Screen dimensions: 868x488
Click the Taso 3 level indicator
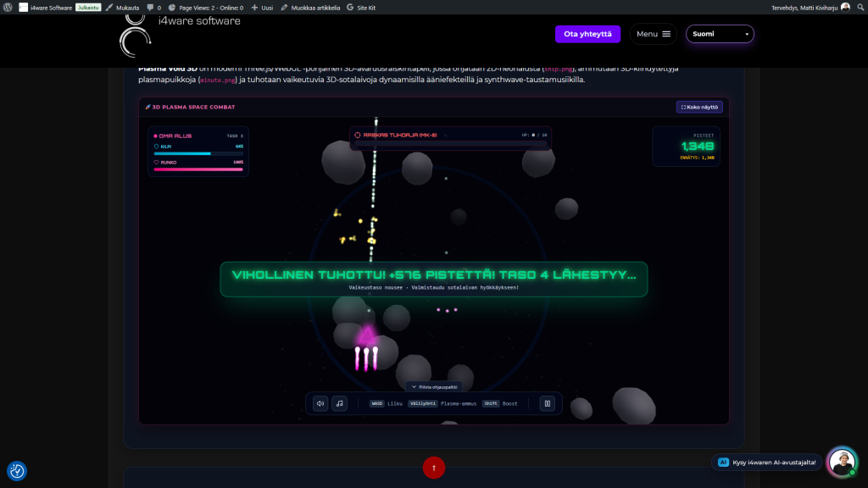[235, 136]
